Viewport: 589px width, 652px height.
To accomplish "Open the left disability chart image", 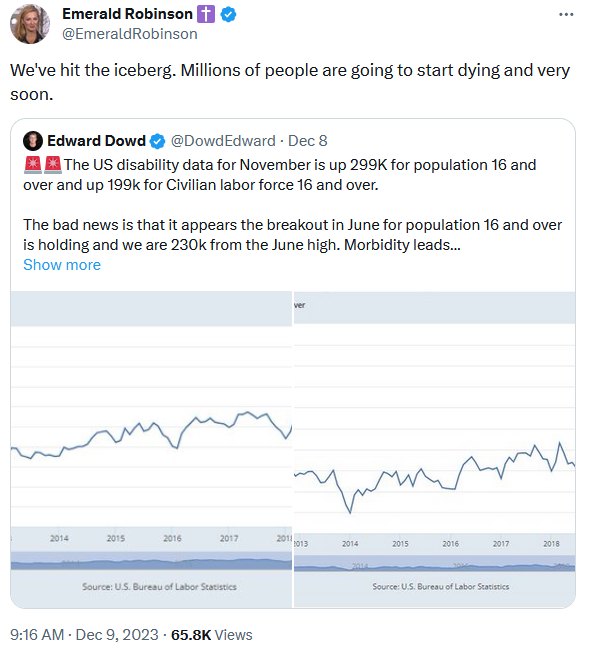I will [151, 449].
